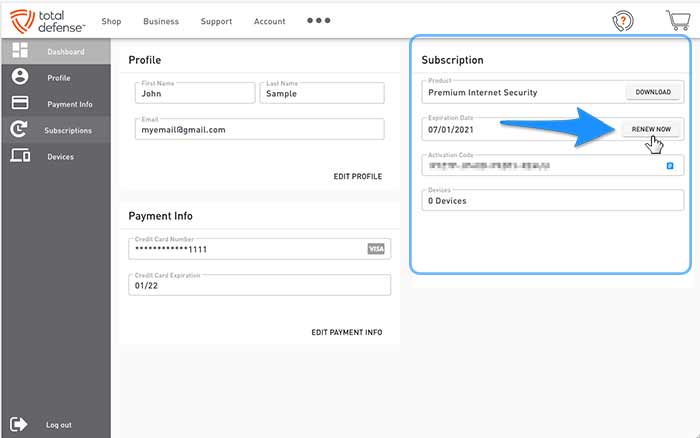The height and width of the screenshot is (438, 700).
Task: Click the Payment Info section heading
Action: tap(160, 216)
